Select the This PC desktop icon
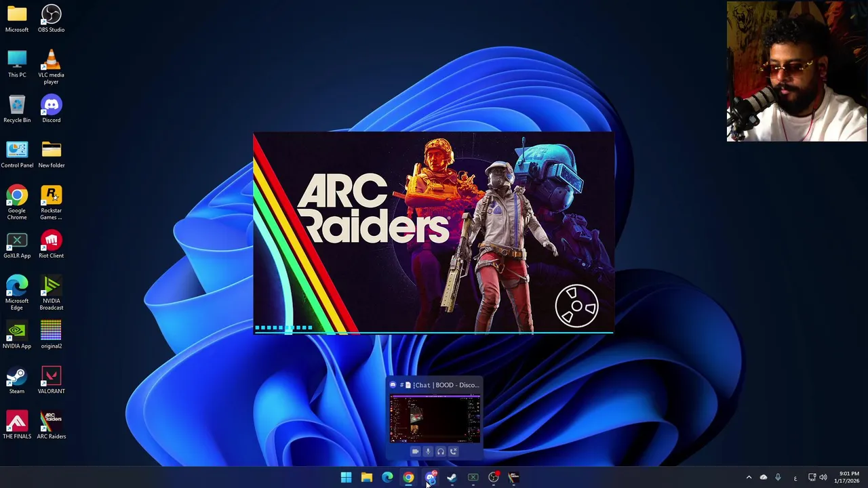The height and width of the screenshot is (488, 868). [x=17, y=64]
